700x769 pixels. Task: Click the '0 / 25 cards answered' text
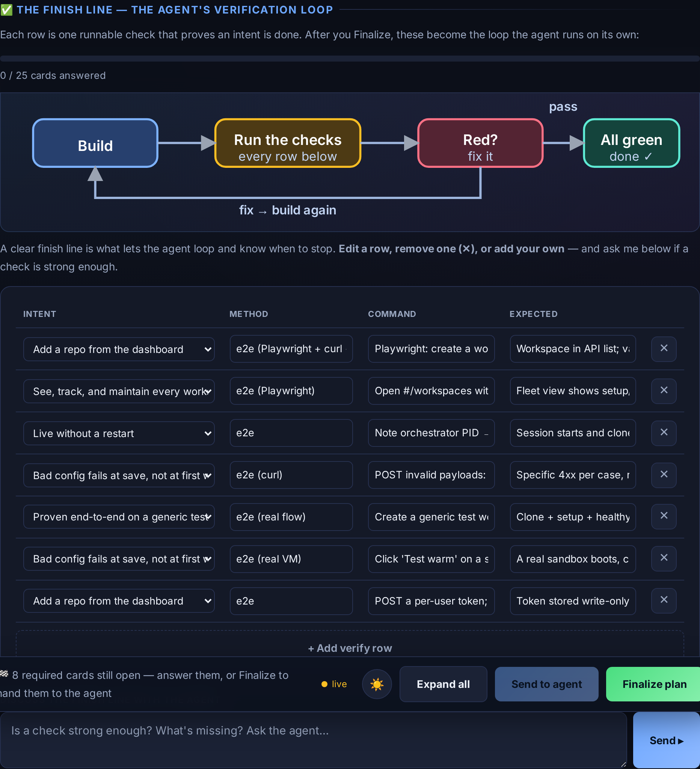tap(53, 75)
